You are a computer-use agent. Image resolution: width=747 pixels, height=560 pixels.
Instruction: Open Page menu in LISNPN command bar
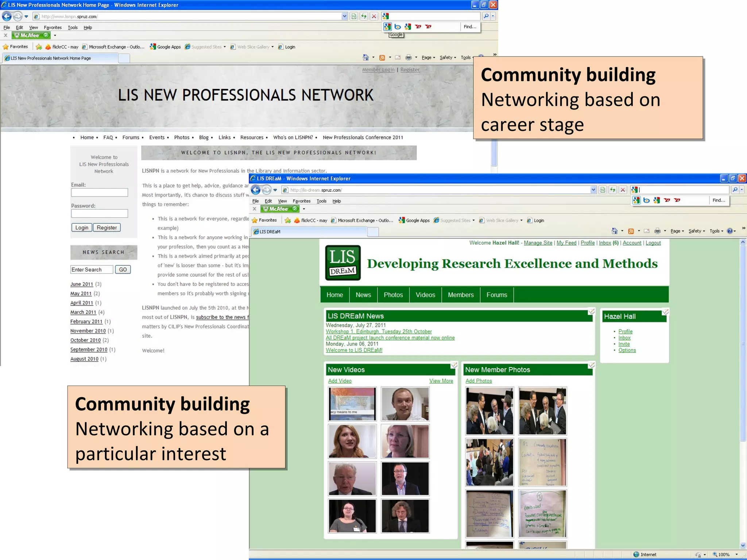click(x=428, y=58)
